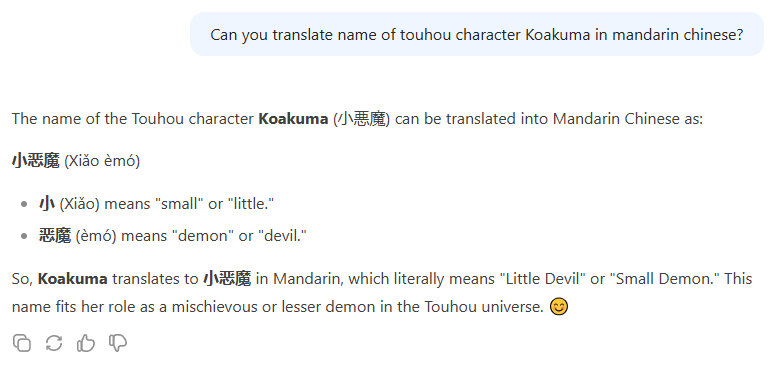Click the pinyin (Xiǎo èmó) text
The width and height of the screenshot is (779, 375).
(x=102, y=161)
